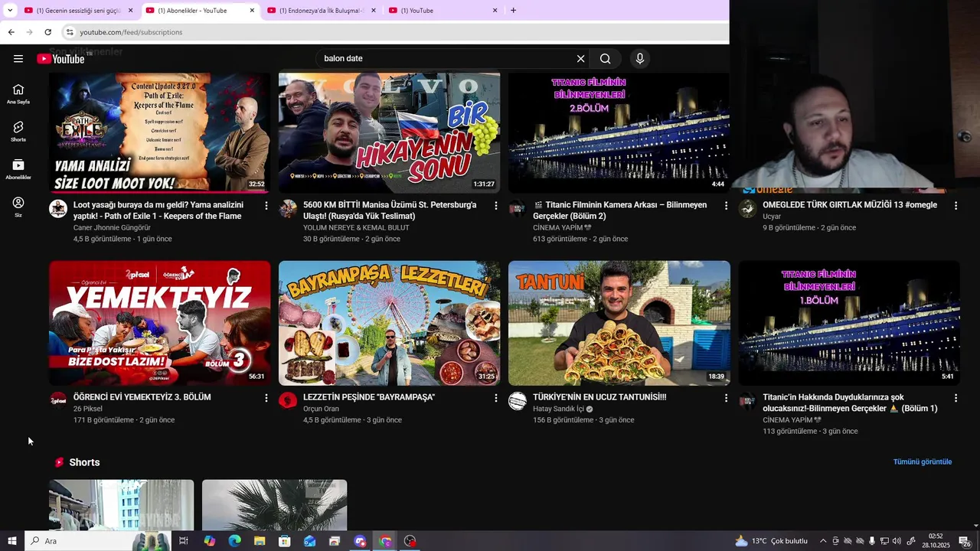Click 'Tümünü görüntüle' for Shorts
Viewport: 980px width, 551px height.
pos(923,462)
